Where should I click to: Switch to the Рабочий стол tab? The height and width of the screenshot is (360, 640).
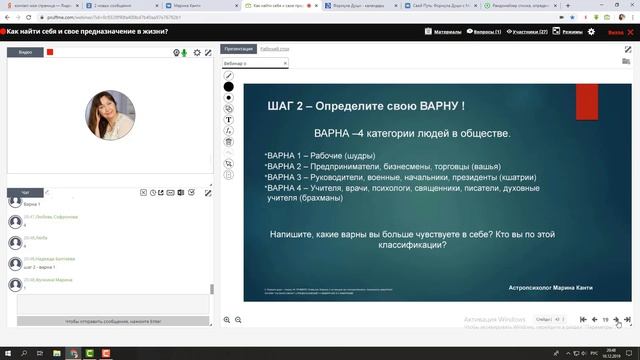click(x=275, y=49)
